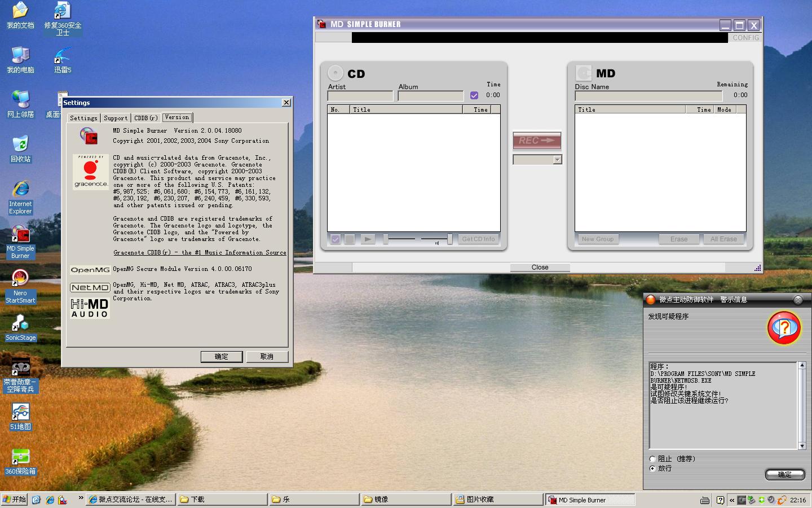Image resolution: width=812 pixels, height=508 pixels.
Task: Click the stop button in the CD panel
Action: click(x=350, y=239)
